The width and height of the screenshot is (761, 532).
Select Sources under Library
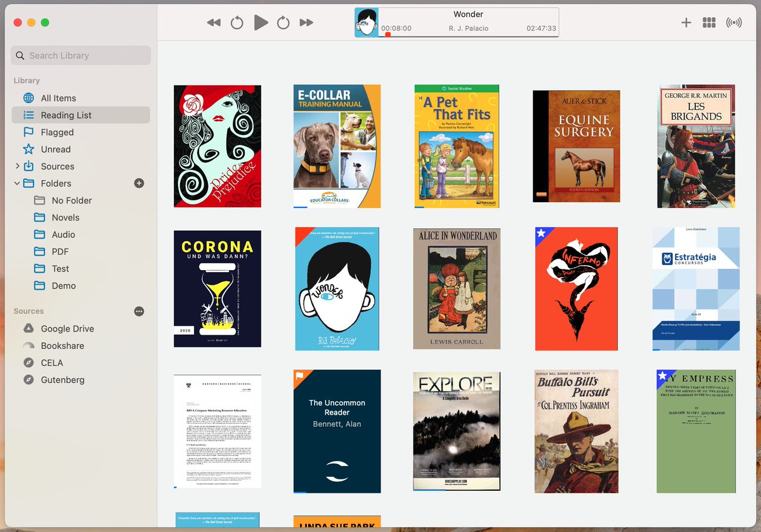pos(81,166)
